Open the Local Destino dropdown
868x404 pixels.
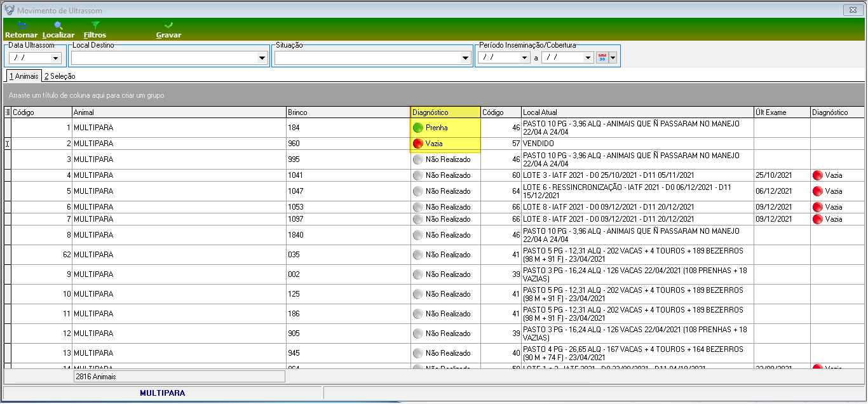click(262, 58)
